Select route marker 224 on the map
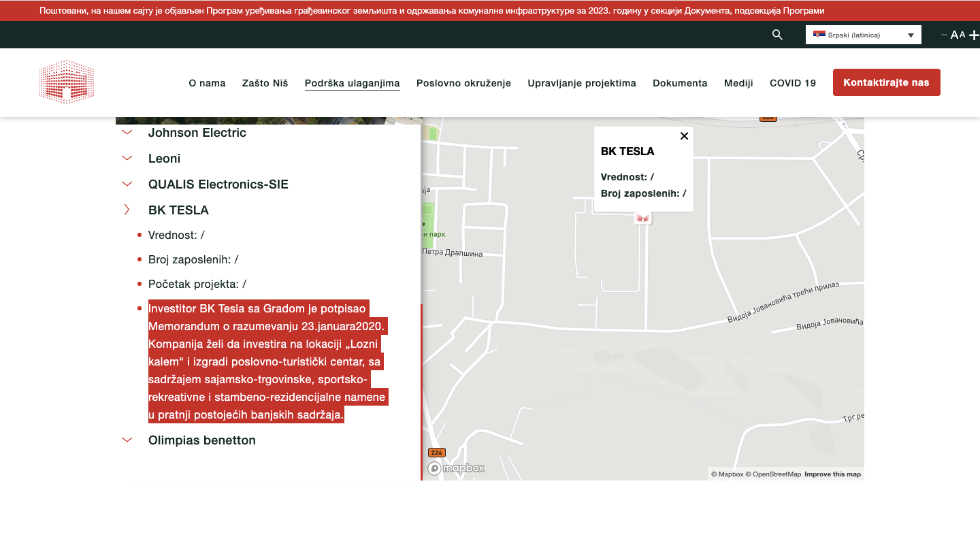This screenshot has height=554, width=980. click(x=436, y=452)
